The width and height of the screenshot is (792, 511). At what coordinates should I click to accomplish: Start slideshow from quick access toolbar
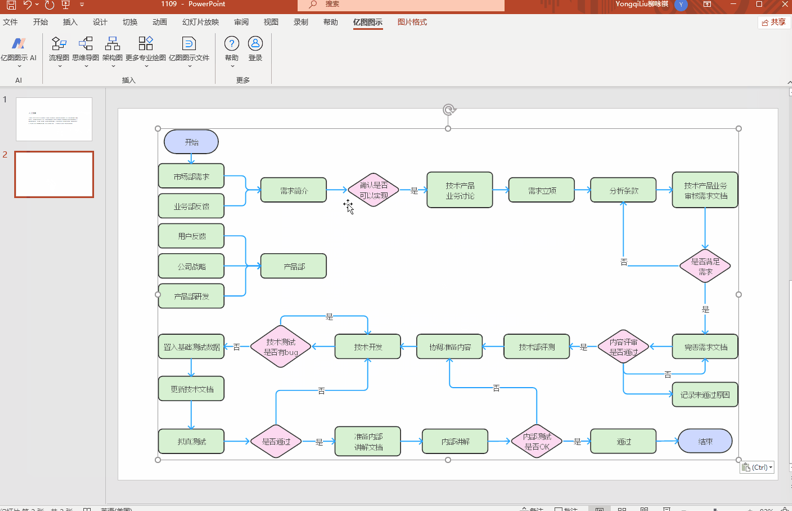[66, 5]
